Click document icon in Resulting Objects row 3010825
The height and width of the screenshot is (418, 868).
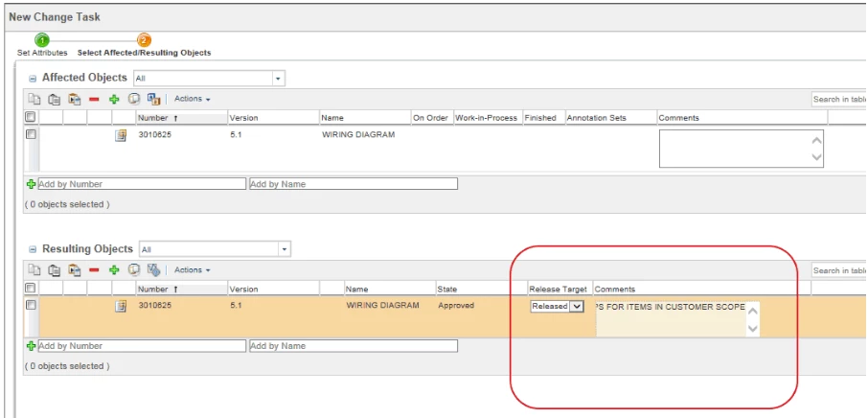coord(121,306)
